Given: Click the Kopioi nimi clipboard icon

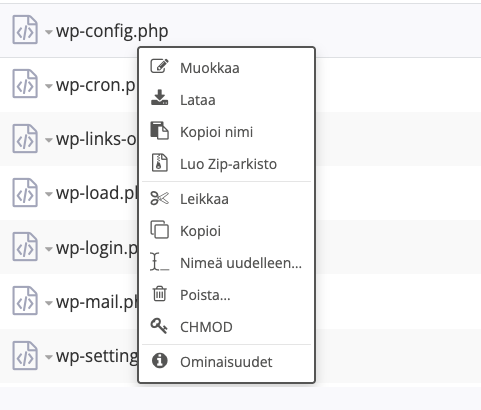Looking at the screenshot, I should click(160, 130).
